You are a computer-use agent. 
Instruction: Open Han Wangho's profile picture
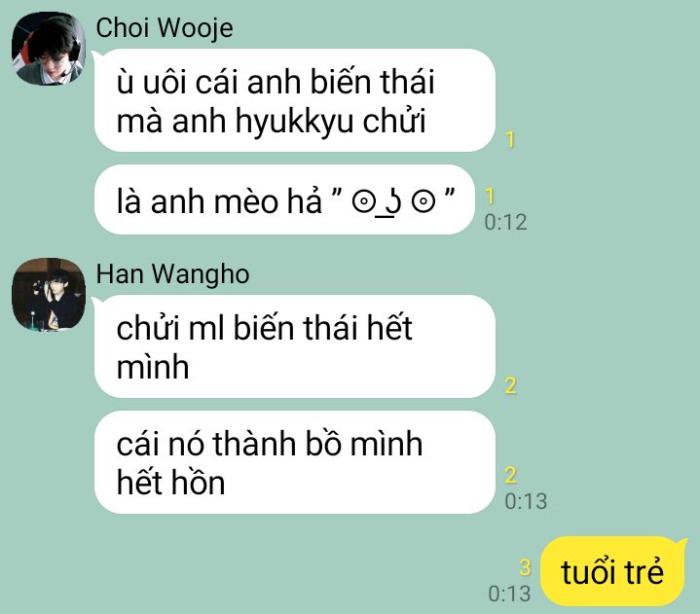tap(49, 295)
